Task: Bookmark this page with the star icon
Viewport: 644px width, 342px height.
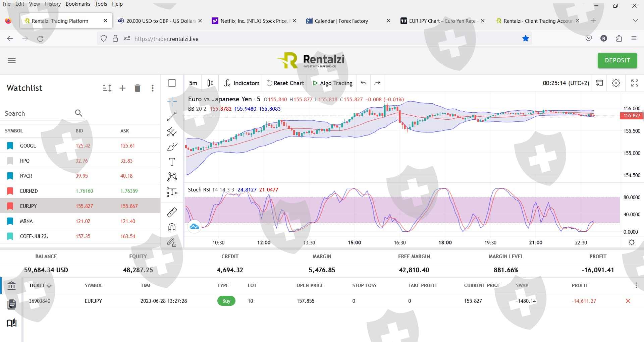Action: (525, 39)
